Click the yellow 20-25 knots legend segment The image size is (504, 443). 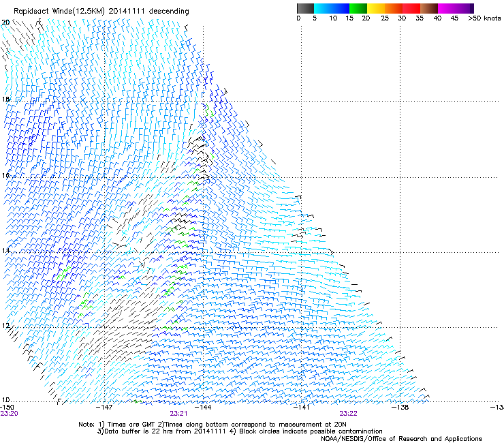pos(376,8)
